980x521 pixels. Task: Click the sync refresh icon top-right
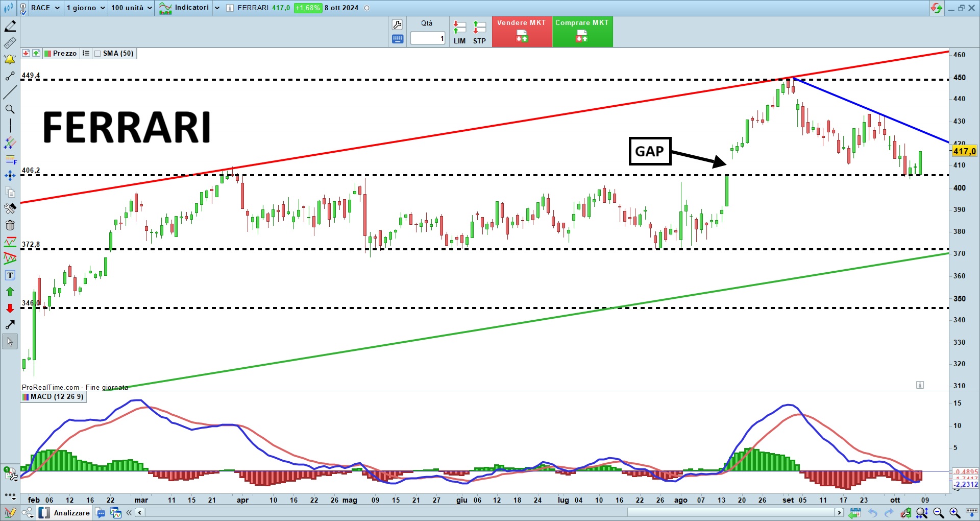[936, 8]
